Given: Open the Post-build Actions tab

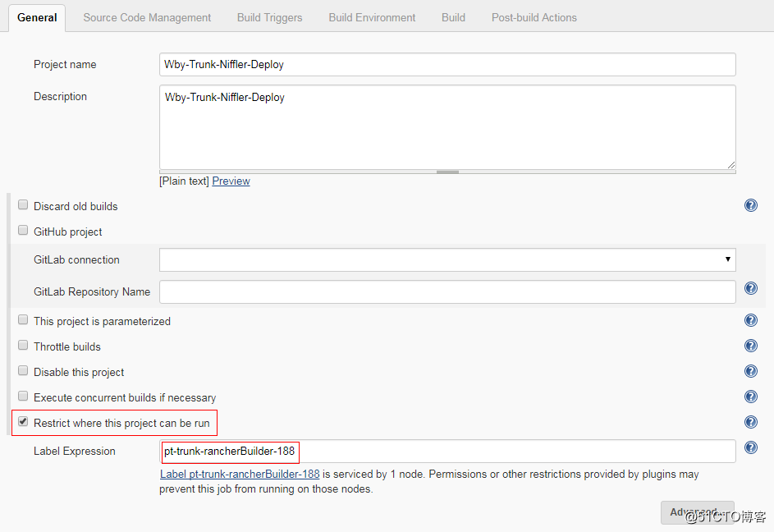Looking at the screenshot, I should click(534, 18).
